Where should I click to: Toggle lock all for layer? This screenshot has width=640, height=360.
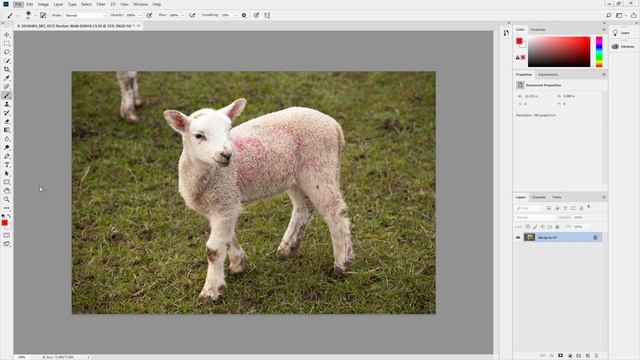point(557,227)
